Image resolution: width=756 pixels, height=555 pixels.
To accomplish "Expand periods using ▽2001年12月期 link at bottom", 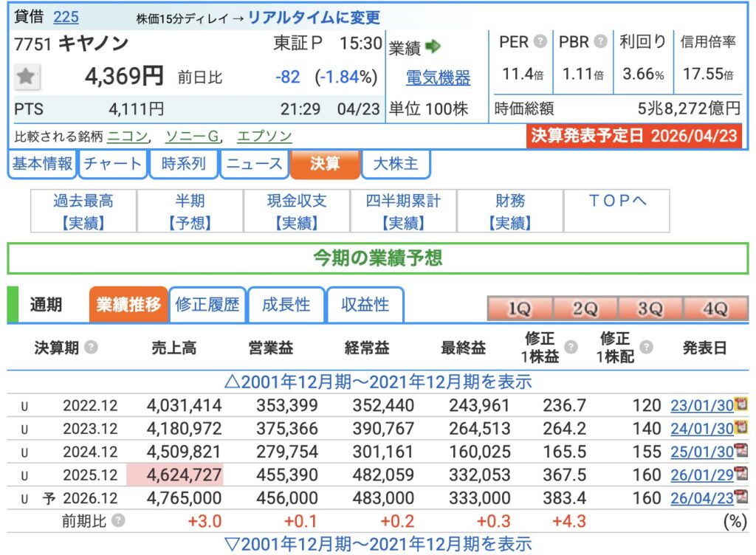I will [378, 544].
